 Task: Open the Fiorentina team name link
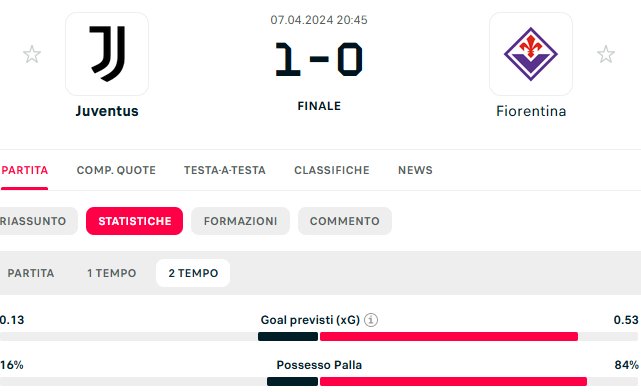[531, 111]
